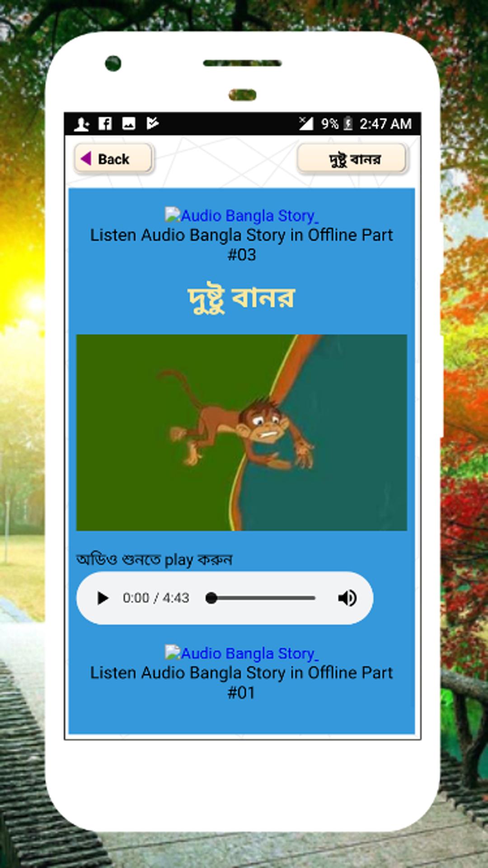
Task: Click the 0:00 / 4:43 time display
Action: pyautogui.click(x=156, y=598)
